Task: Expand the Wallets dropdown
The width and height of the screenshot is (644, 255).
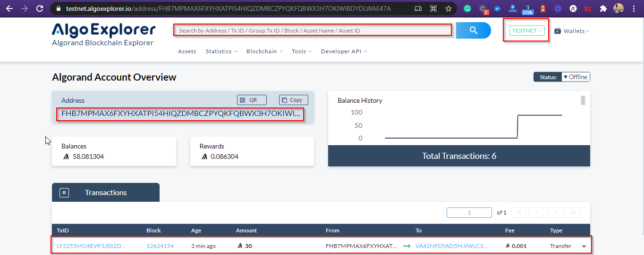Action: pos(572,31)
